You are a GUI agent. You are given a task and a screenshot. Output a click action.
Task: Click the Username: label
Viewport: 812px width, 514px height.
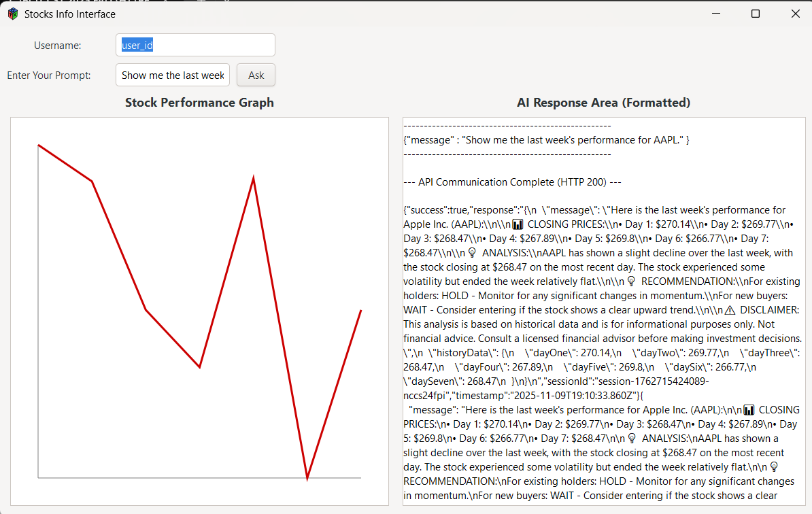click(58, 46)
